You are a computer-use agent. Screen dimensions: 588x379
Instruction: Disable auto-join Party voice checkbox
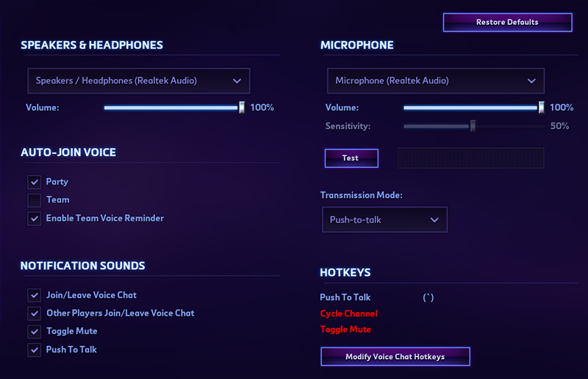[x=34, y=182]
